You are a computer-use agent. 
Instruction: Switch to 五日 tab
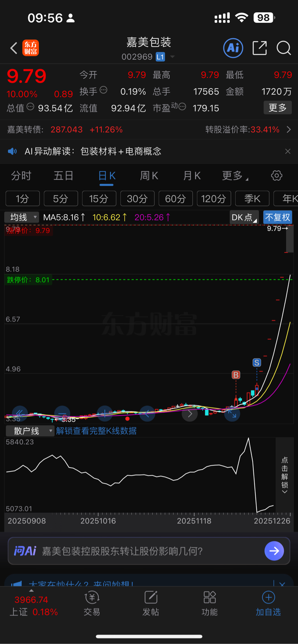(64, 176)
